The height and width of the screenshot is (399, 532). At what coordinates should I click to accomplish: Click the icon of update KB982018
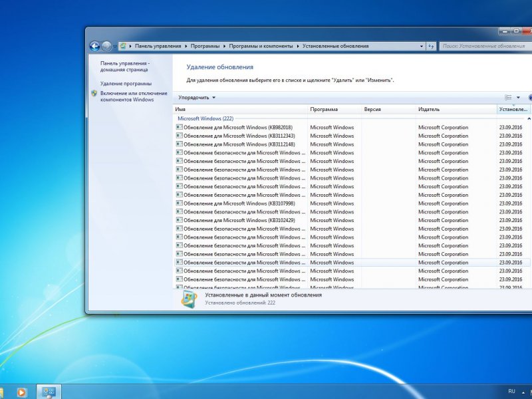(x=179, y=127)
